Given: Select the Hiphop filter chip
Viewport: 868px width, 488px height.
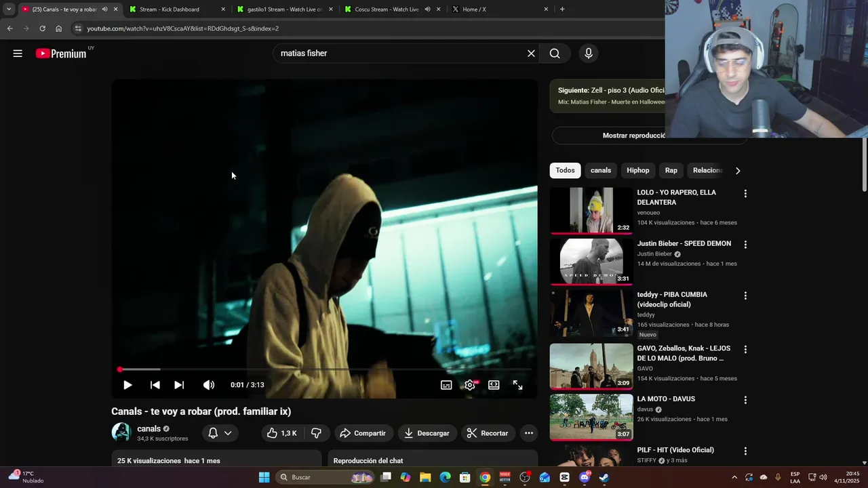Looking at the screenshot, I should tap(637, 171).
